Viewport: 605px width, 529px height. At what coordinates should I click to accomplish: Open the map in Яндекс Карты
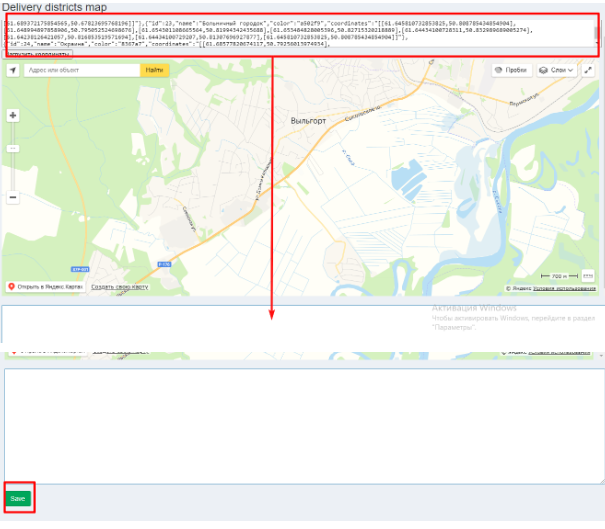(46, 287)
